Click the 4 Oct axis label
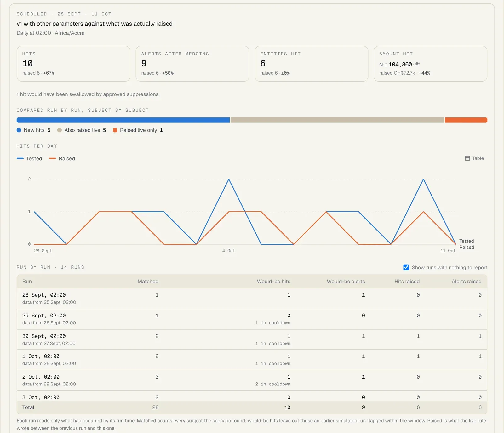Viewport: 504px width, 433px height. (229, 251)
